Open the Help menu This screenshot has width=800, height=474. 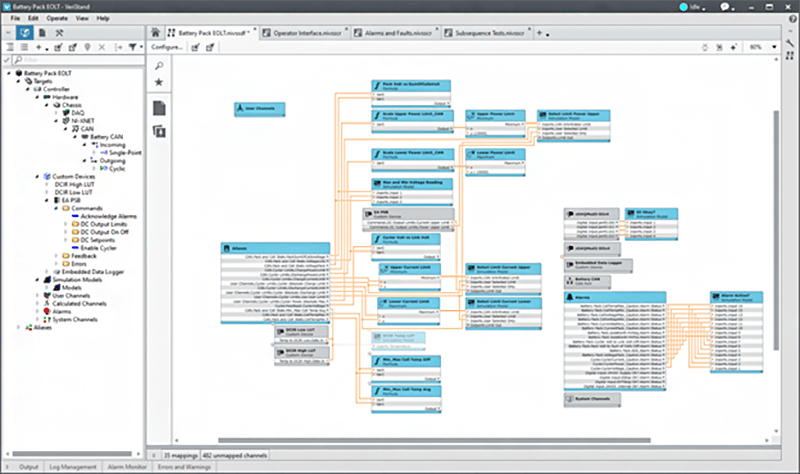coord(103,18)
